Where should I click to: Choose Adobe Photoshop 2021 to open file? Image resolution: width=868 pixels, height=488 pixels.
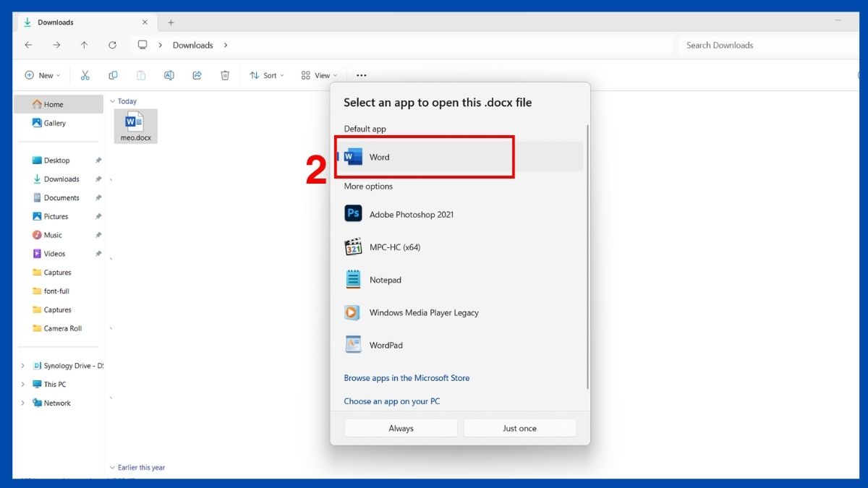pos(460,214)
